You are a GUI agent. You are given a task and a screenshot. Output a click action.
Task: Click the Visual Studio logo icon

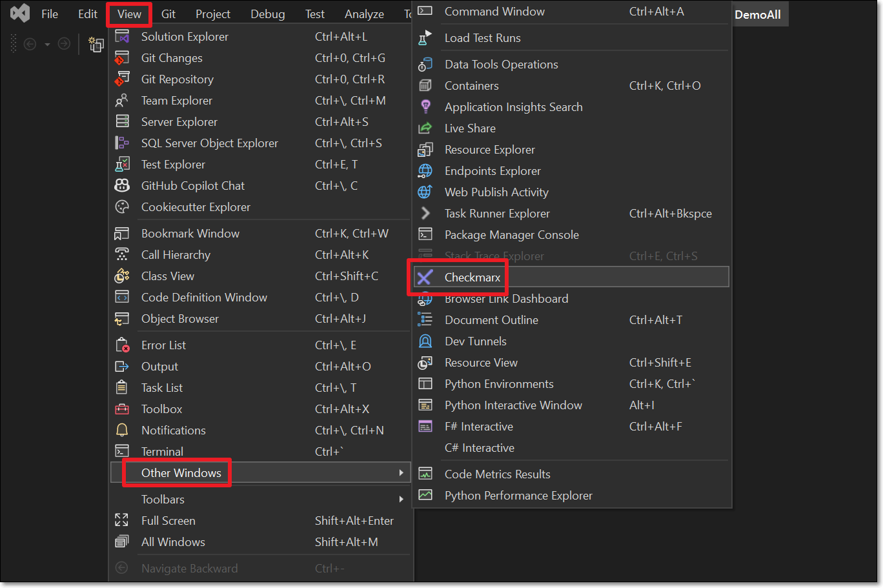click(20, 14)
